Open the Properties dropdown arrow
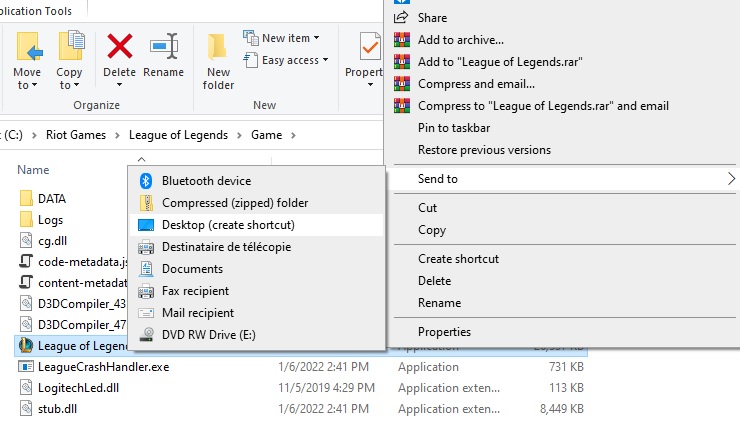This screenshot has width=740, height=434. tap(370, 85)
